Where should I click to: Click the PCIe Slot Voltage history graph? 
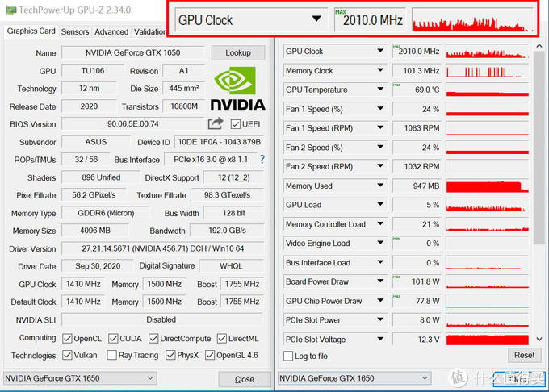click(487, 340)
